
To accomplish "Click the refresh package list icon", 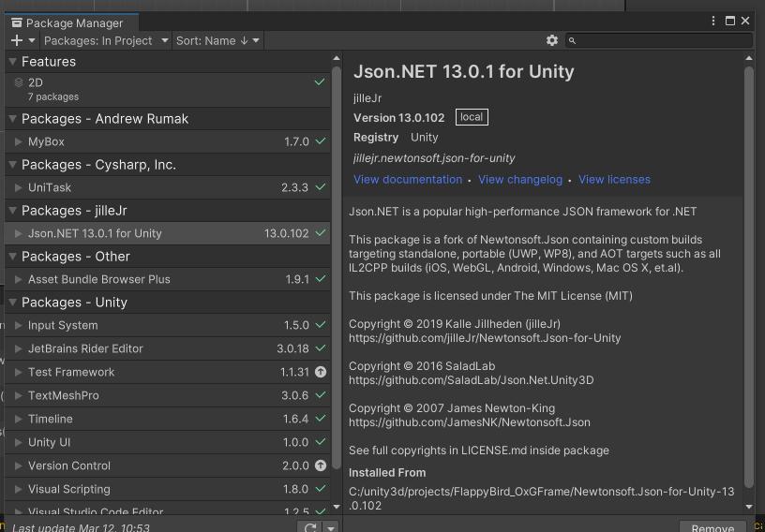I will (310, 528).
